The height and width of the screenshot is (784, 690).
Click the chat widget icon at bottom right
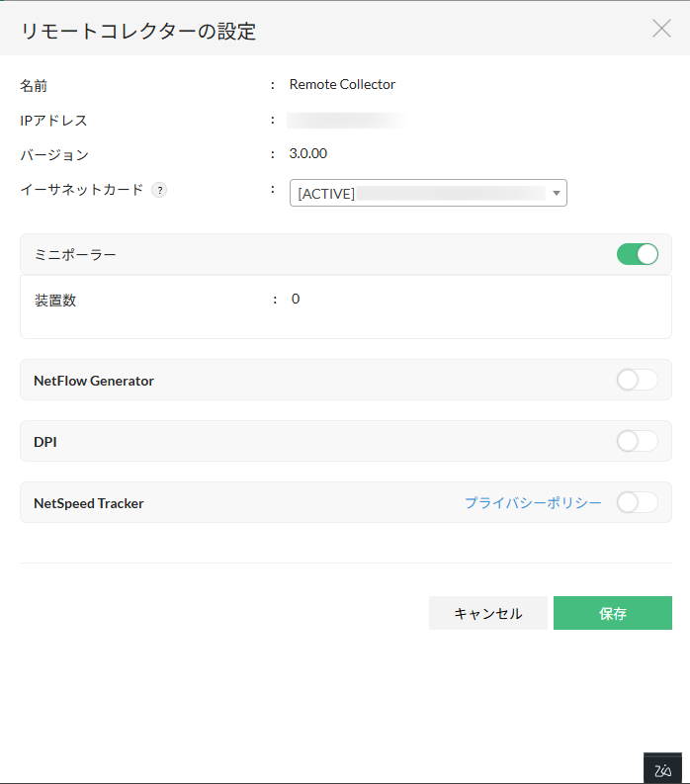[662, 768]
